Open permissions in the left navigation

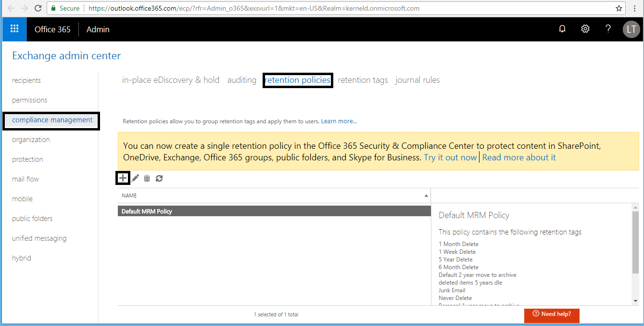(30, 100)
